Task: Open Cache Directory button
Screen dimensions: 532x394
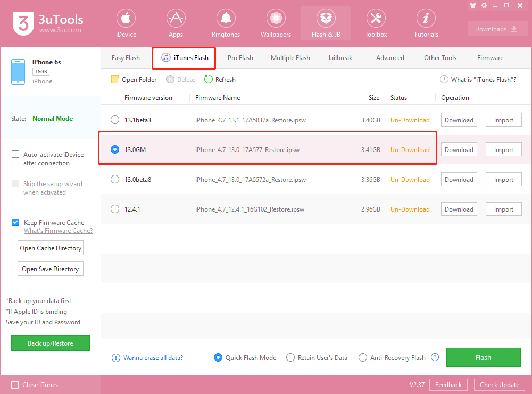Action: (x=51, y=248)
